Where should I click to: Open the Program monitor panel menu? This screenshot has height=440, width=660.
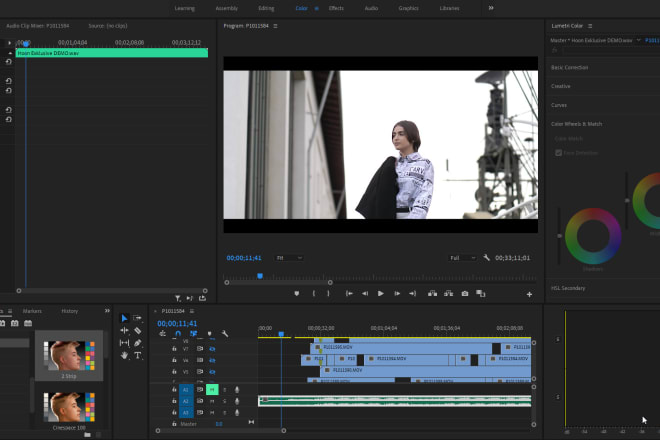tap(275, 26)
